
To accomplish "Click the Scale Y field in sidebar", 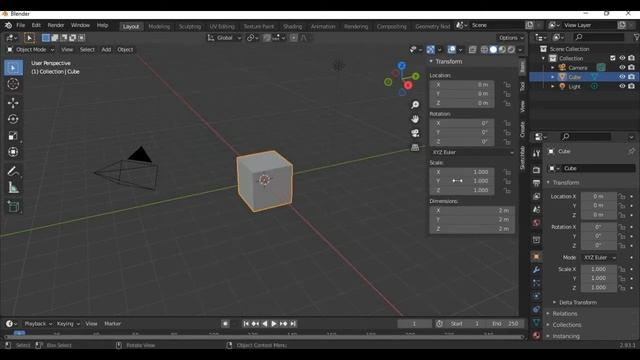I will click(462, 181).
